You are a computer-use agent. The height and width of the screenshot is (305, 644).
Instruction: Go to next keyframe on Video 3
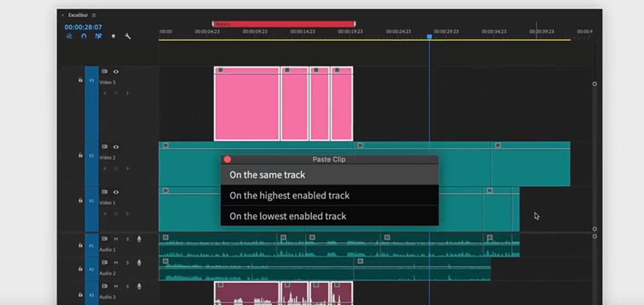point(127,93)
